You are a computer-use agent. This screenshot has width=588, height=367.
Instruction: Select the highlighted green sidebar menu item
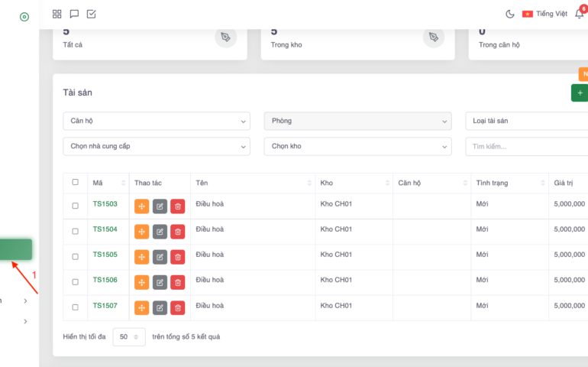pyautogui.click(x=16, y=249)
